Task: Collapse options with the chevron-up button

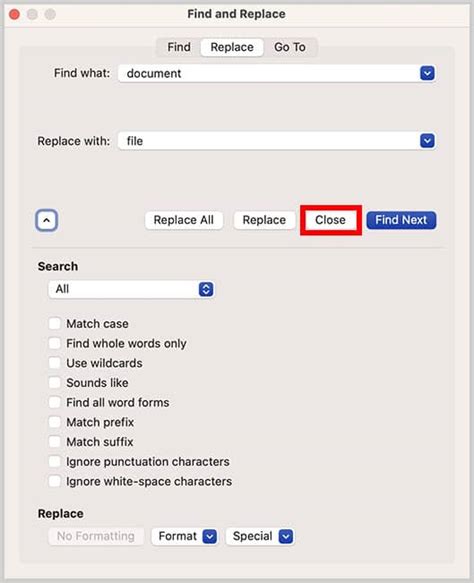Action: [46, 220]
